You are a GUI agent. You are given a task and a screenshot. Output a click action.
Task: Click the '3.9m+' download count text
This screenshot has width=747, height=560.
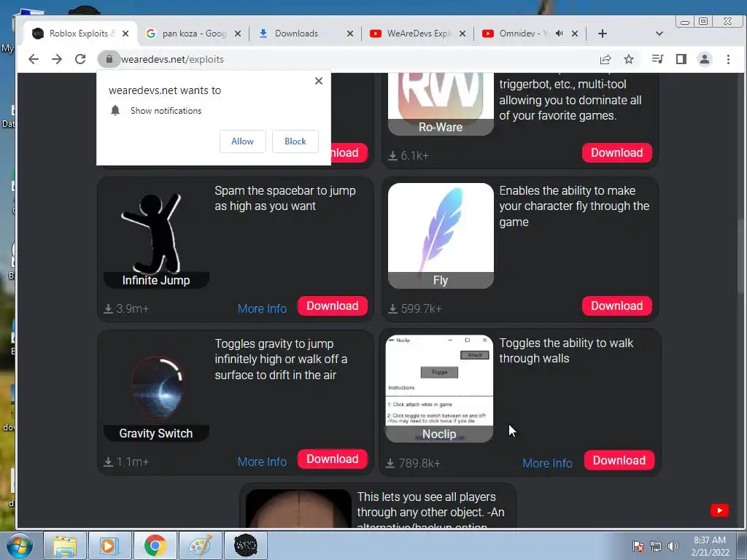133,309
